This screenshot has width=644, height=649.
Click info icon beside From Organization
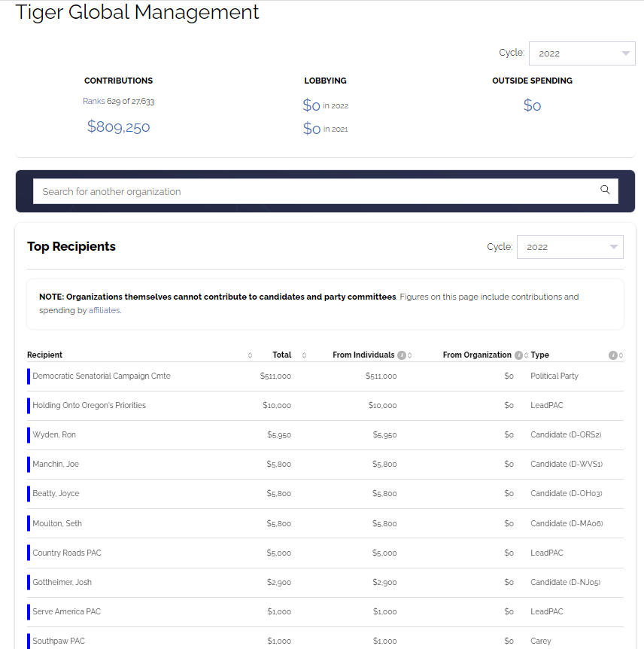coord(518,355)
